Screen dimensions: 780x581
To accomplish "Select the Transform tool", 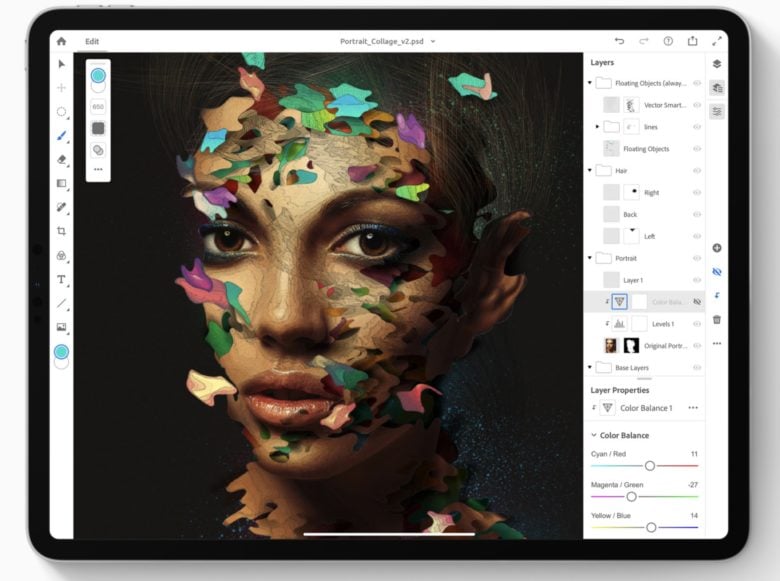I will coord(61,88).
